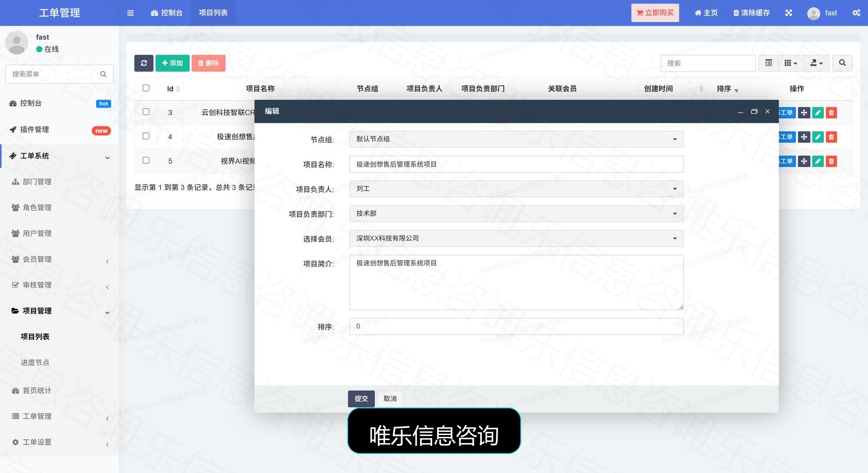Click red delete trash icon for row 3
Image resolution: width=868 pixels, height=473 pixels.
831,113
